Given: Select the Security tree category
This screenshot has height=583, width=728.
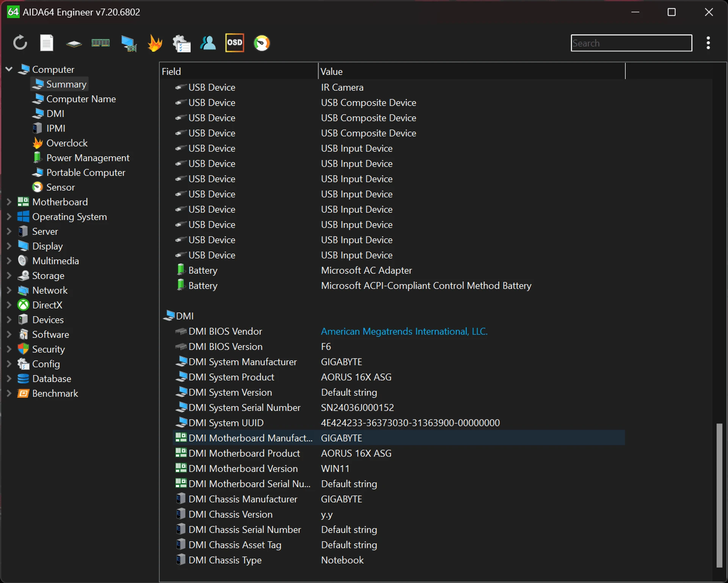Looking at the screenshot, I should [41, 349].
